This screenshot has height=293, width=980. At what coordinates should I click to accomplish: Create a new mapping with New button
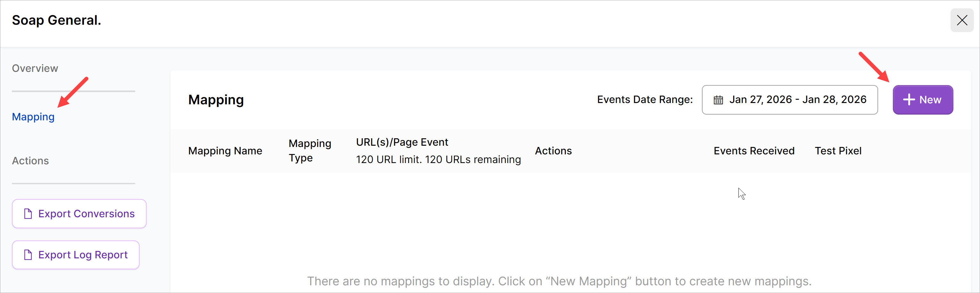(x=923, y=100)
